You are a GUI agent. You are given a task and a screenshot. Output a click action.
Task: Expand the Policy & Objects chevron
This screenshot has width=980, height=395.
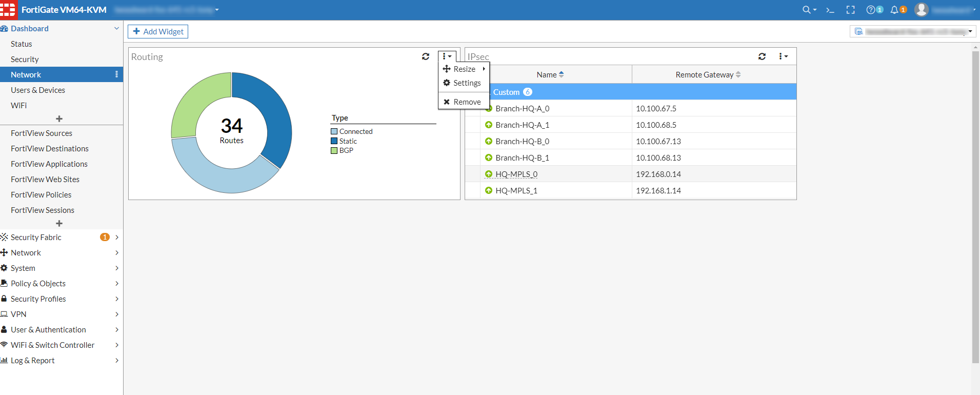click(x=117, y=283)
